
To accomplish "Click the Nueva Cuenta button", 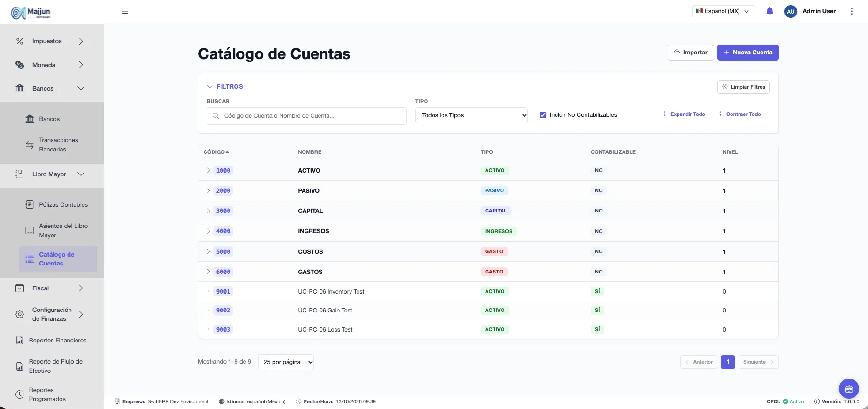I will click(748, 53).
